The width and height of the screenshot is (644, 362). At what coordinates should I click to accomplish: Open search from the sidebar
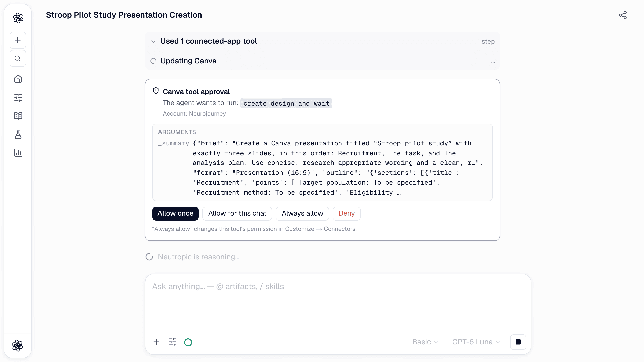(x=18, y=58)
